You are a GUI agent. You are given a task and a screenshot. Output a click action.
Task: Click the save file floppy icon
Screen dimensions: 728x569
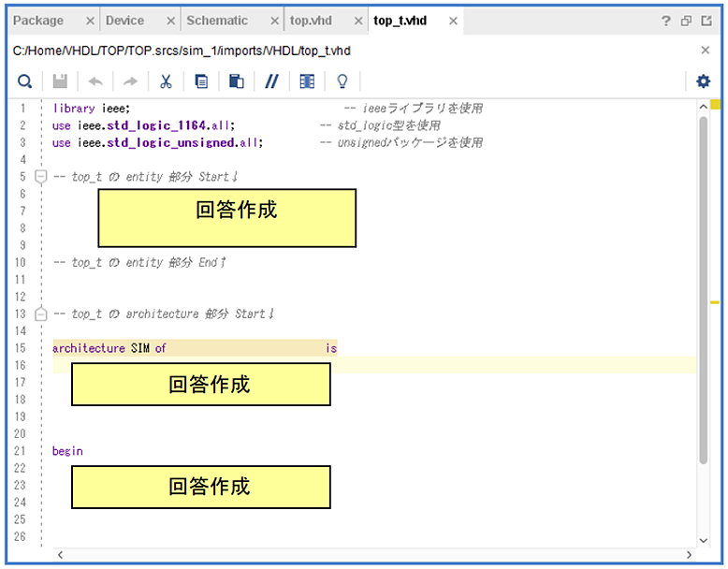60,81
